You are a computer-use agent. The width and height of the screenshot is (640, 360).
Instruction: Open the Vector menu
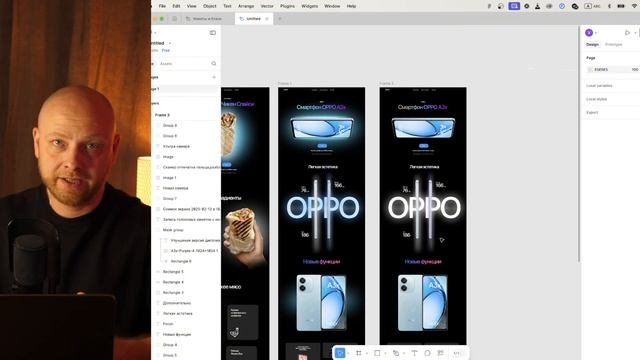(x=267, y=6)
